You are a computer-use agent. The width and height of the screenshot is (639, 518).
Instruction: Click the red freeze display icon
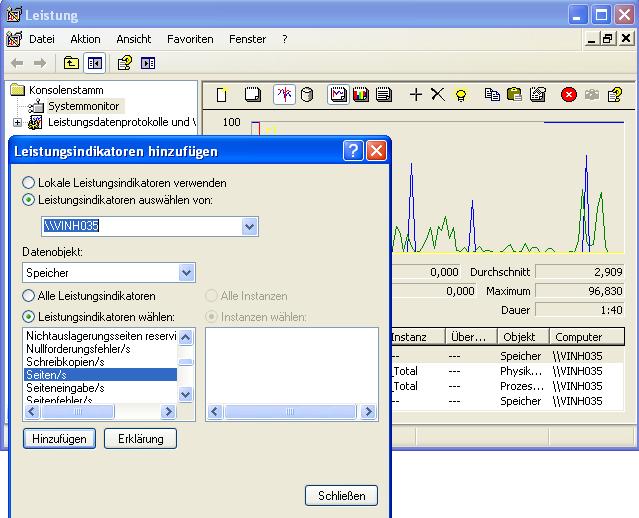pos(568,95)
